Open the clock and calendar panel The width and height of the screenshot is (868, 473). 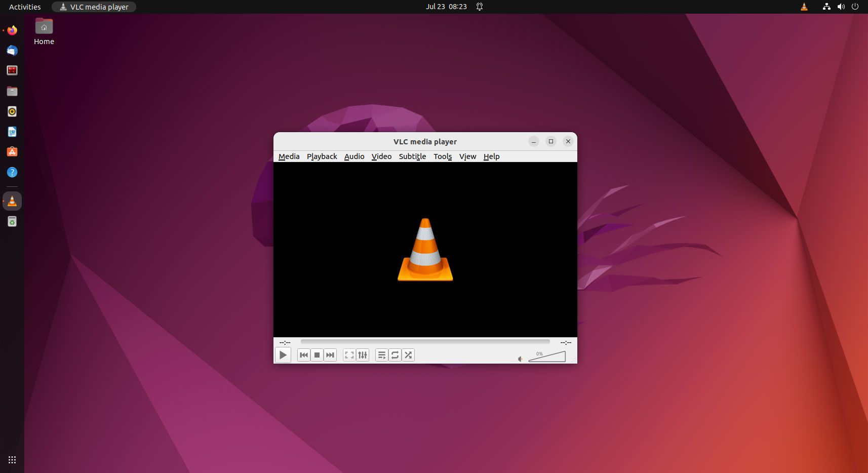446,7
